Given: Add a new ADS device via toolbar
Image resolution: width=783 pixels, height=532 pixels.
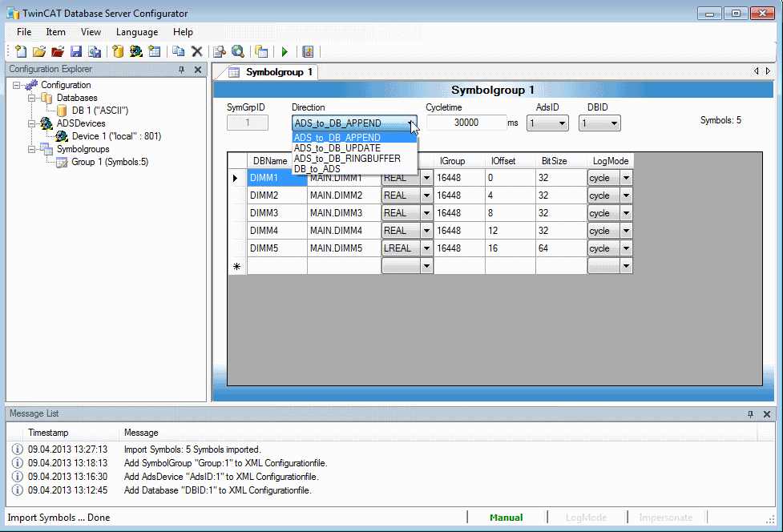Looking at the screenshot, I should tap(135, 51).
